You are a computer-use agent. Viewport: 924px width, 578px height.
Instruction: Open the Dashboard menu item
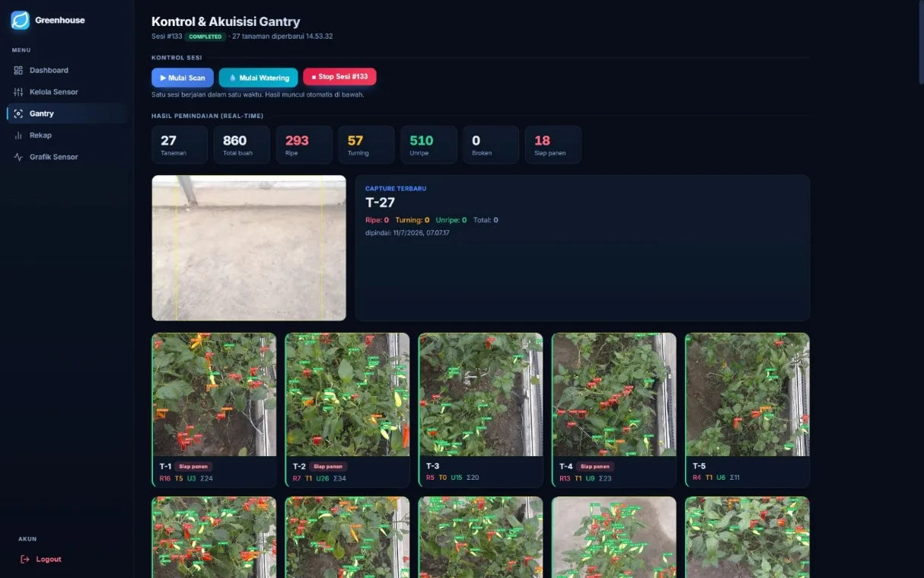pyautogui.click(x=68, y=70)
